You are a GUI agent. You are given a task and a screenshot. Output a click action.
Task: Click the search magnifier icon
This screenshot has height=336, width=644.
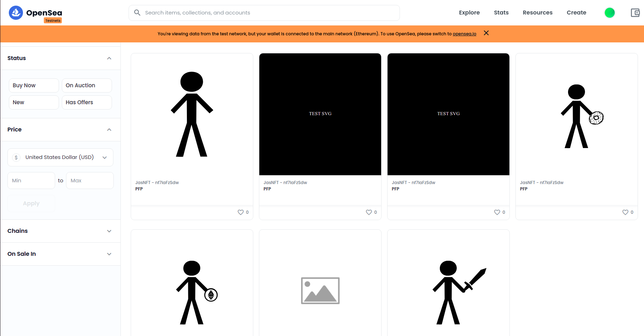137,13
